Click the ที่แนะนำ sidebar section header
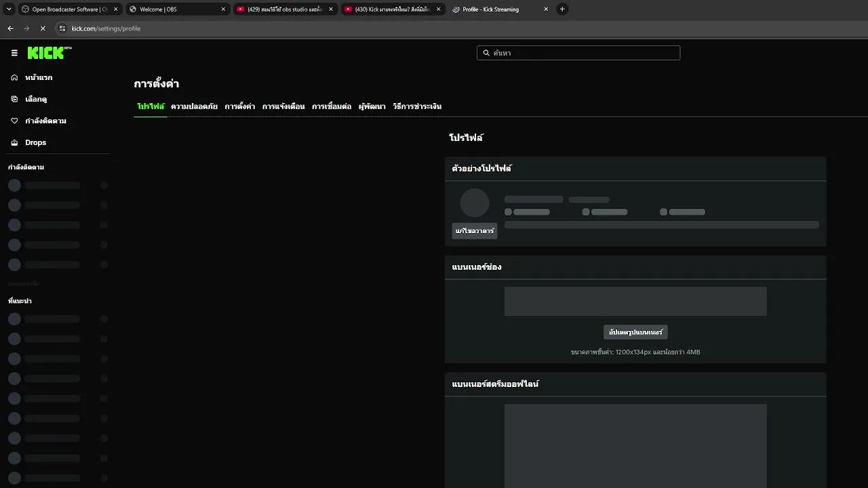868x488 pixels. [20, 301]
